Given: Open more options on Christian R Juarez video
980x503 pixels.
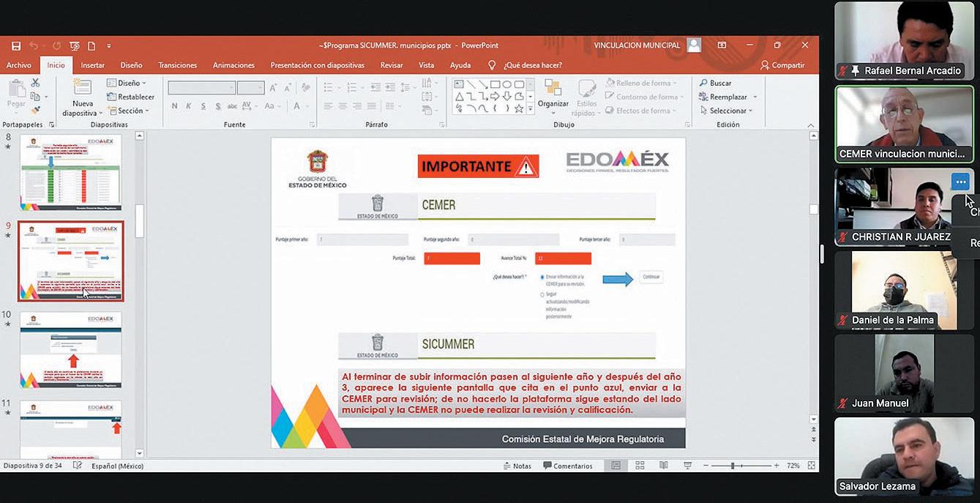Looking at the screenshot, I should click(961, 182).
